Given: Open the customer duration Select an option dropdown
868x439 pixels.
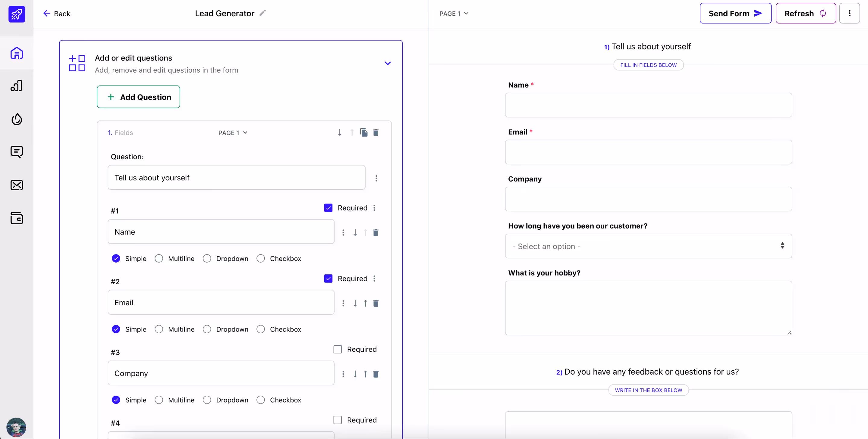Looking at the screenshot, I should point(648,246).
